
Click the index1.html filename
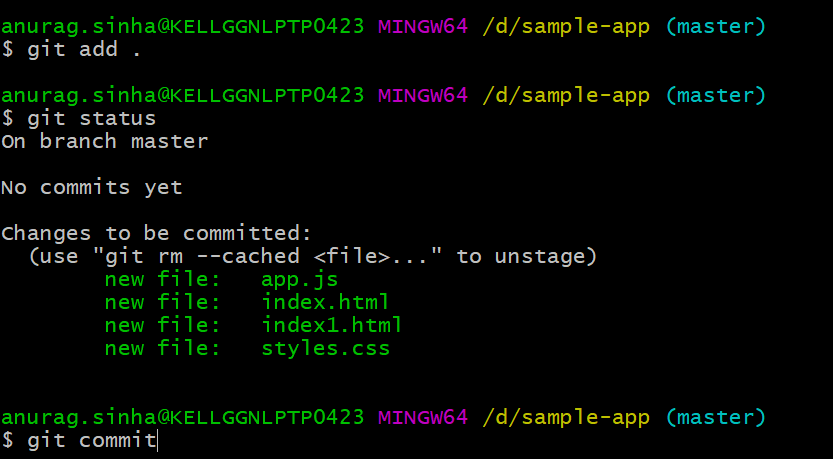(x=331, y=325)
